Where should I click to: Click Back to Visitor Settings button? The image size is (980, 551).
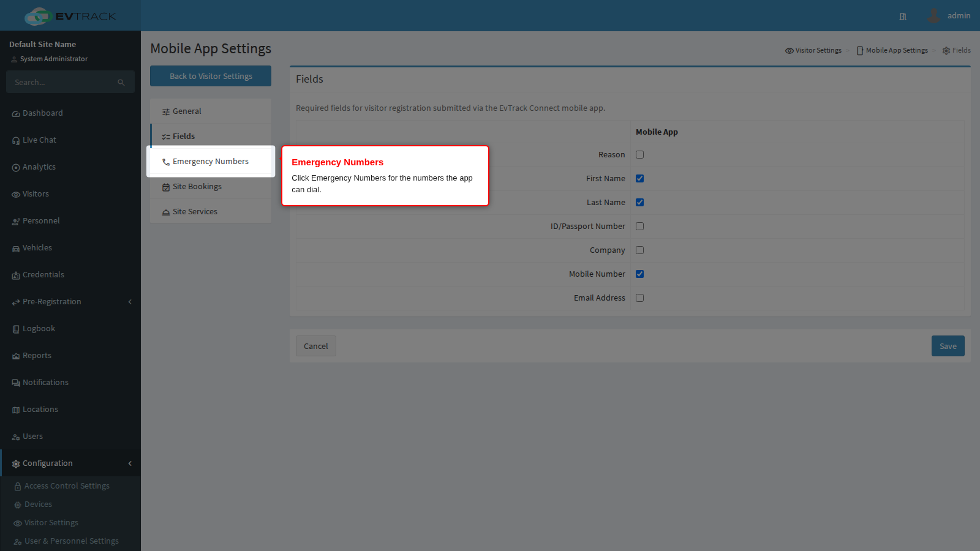point(211,76)
